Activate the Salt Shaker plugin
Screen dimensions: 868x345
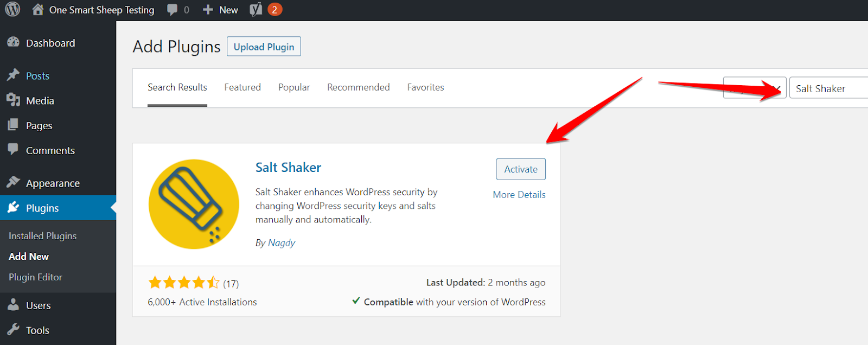520,169
